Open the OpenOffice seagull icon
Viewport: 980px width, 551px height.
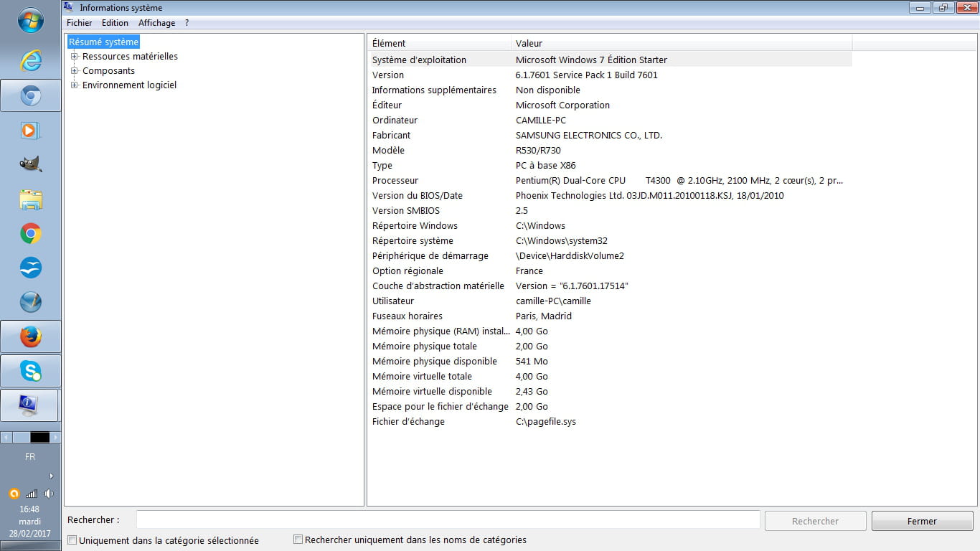pos(31,268)
